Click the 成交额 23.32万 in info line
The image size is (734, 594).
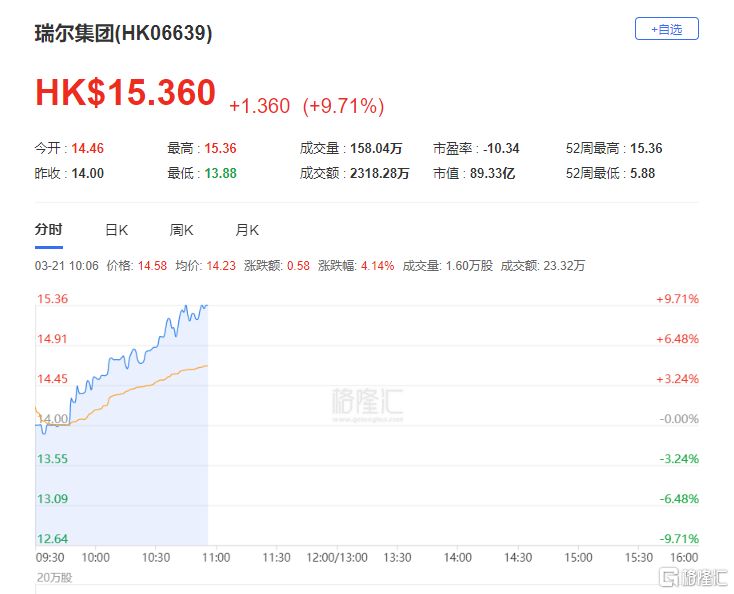[543, 266]
